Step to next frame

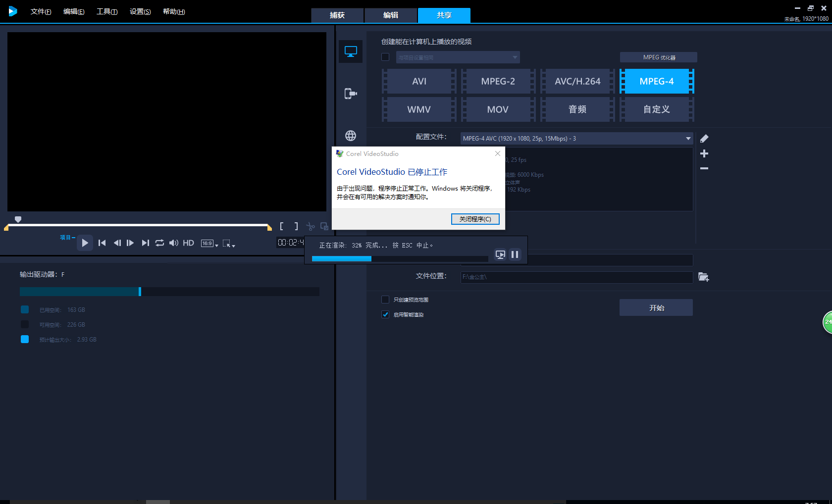pyautogui.click(x=130, y=243)
